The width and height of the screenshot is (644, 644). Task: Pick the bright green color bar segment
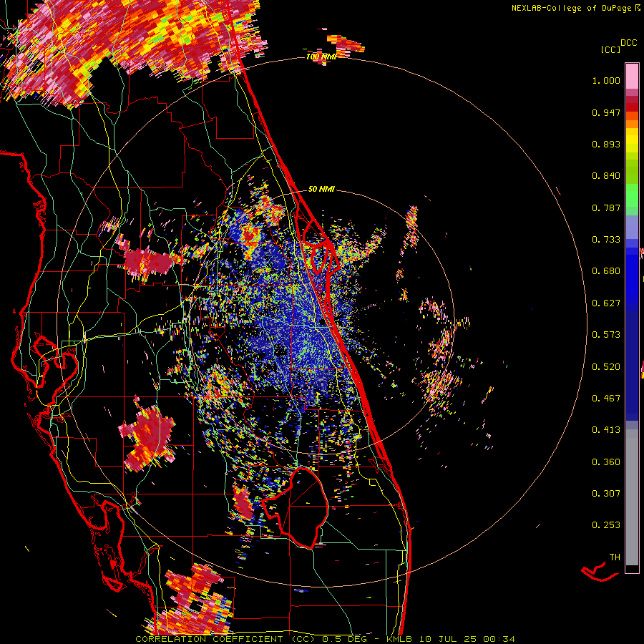pos(632,195)
